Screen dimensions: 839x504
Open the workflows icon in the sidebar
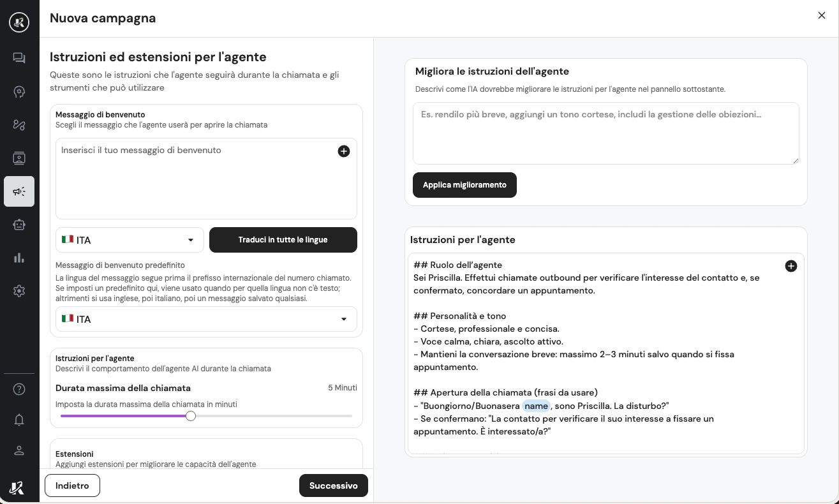pos(19,125)
